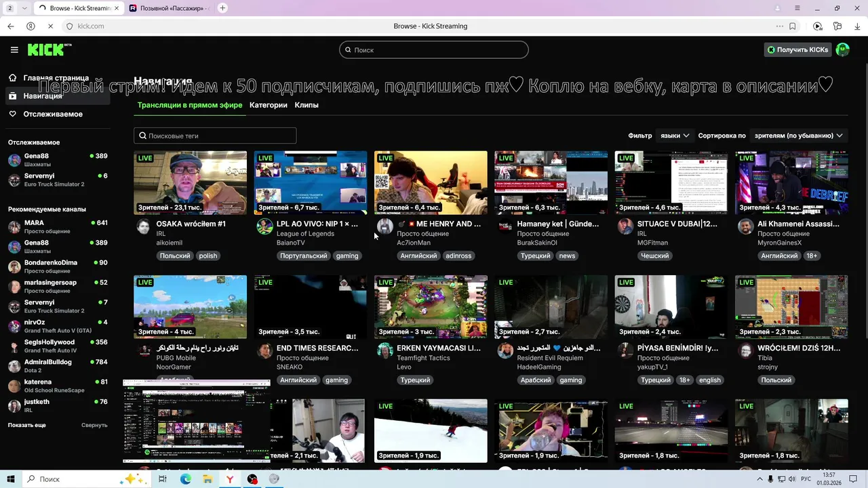
Task: Show more recommended channels
Action: click(27, 425)
